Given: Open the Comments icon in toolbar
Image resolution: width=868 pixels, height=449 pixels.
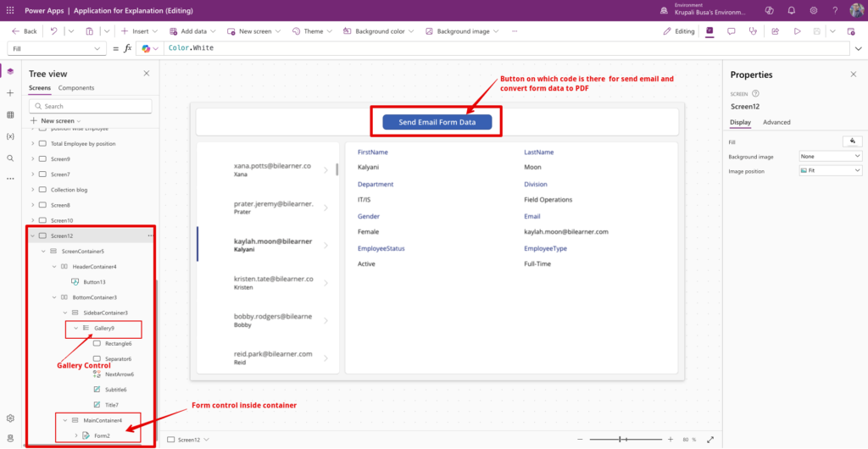Looking at the screenshot, I should point(732,31).
